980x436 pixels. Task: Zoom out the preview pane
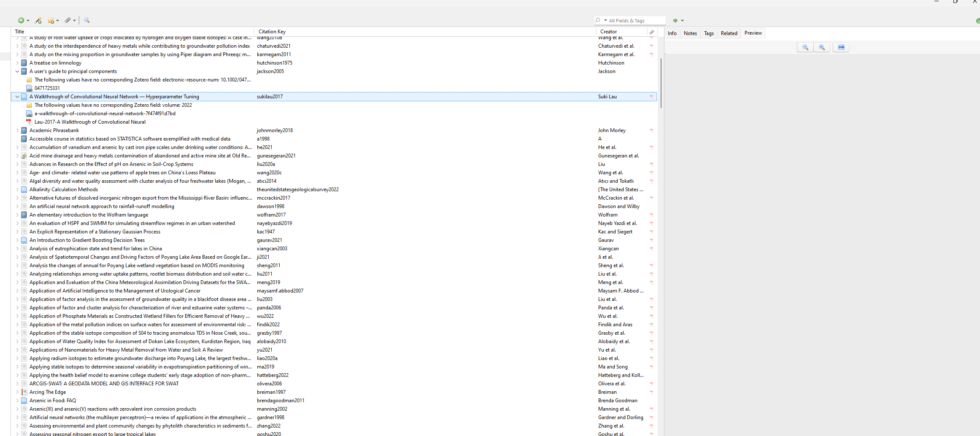point(805,47)
